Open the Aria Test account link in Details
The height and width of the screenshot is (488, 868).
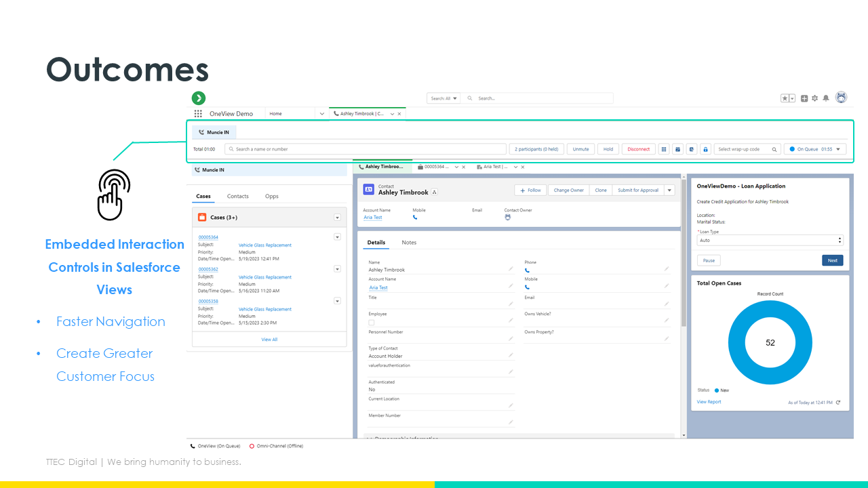point(378,287)
